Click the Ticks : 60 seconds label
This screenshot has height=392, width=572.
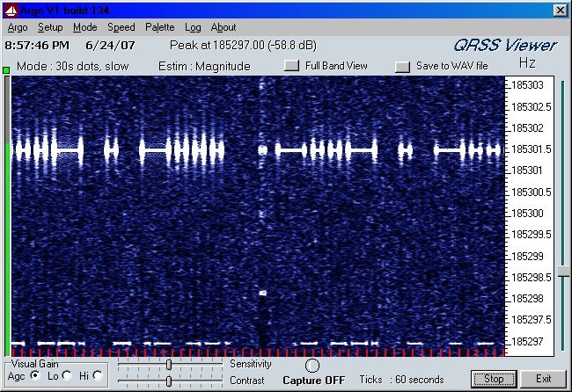coord(401,380)
